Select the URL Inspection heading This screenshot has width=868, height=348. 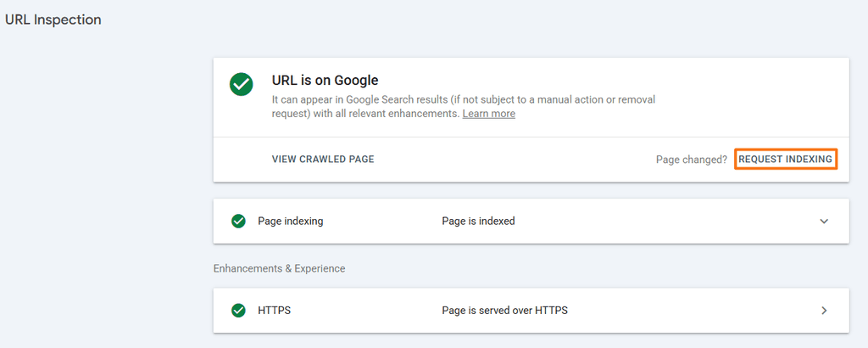(x=53, y=20)
